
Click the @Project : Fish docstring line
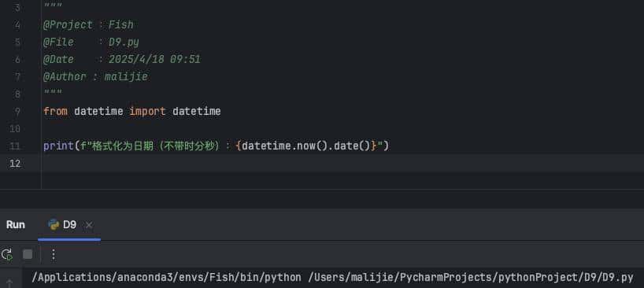point(88,25)
